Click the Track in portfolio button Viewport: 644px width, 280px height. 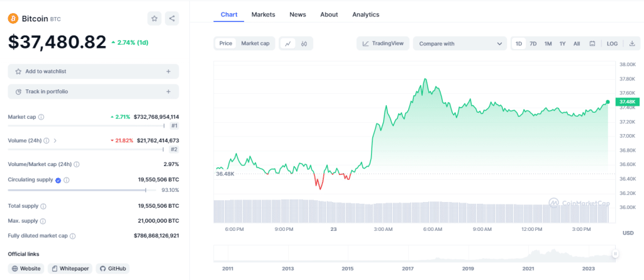click(93, 92)
